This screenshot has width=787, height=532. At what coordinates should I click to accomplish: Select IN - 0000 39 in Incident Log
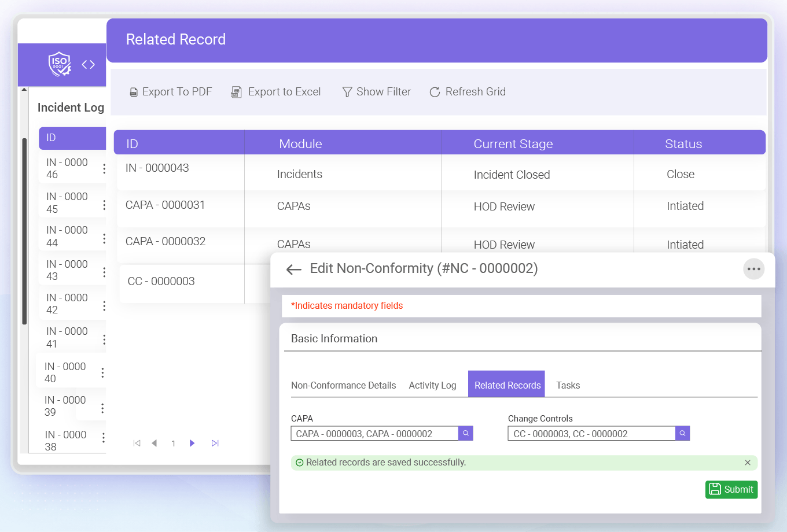(x=65, y=406)
